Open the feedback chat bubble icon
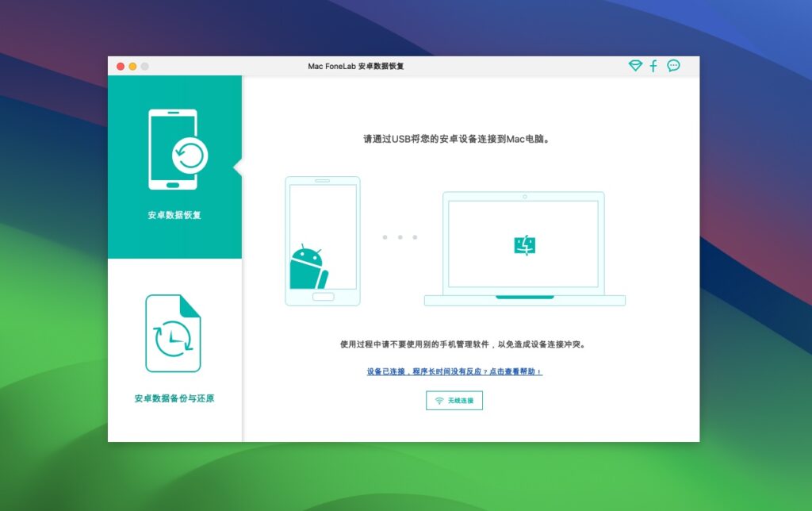Screen dimensions: 812x511 (x=673, y=67)
